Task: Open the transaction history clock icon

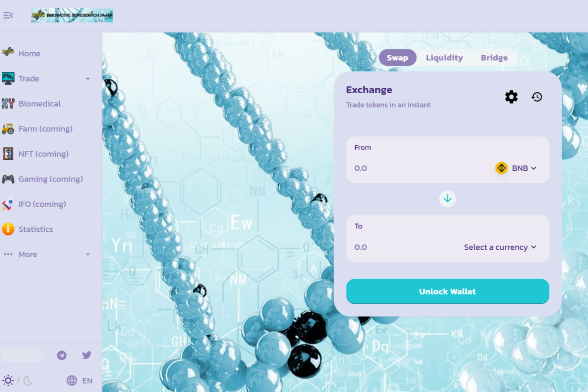Action: (x=537, y=97)
